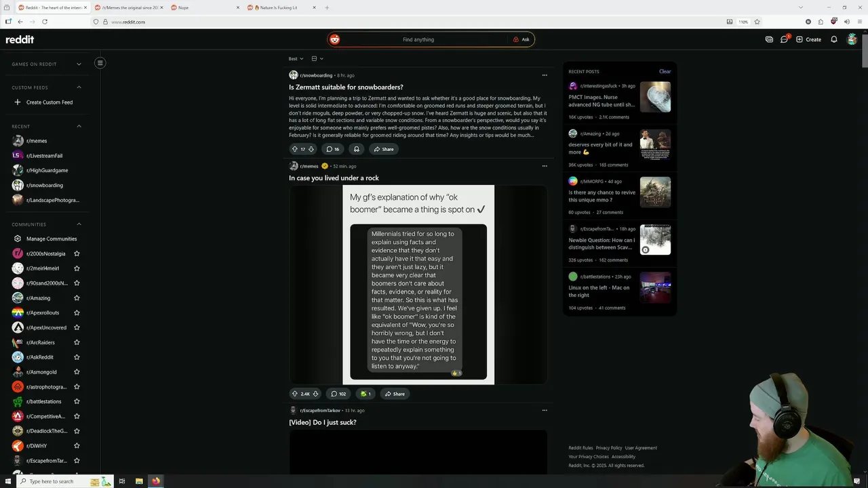The image size is (868, 488).
Task: Open Task View on the taskbar
Action: click(x=122, y=481)
